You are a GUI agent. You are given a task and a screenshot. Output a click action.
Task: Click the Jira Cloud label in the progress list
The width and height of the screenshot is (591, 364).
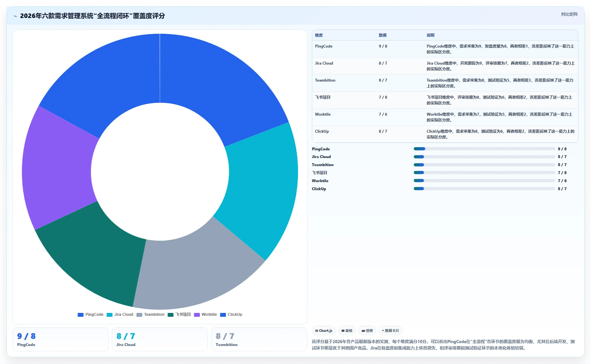point(321,157)
